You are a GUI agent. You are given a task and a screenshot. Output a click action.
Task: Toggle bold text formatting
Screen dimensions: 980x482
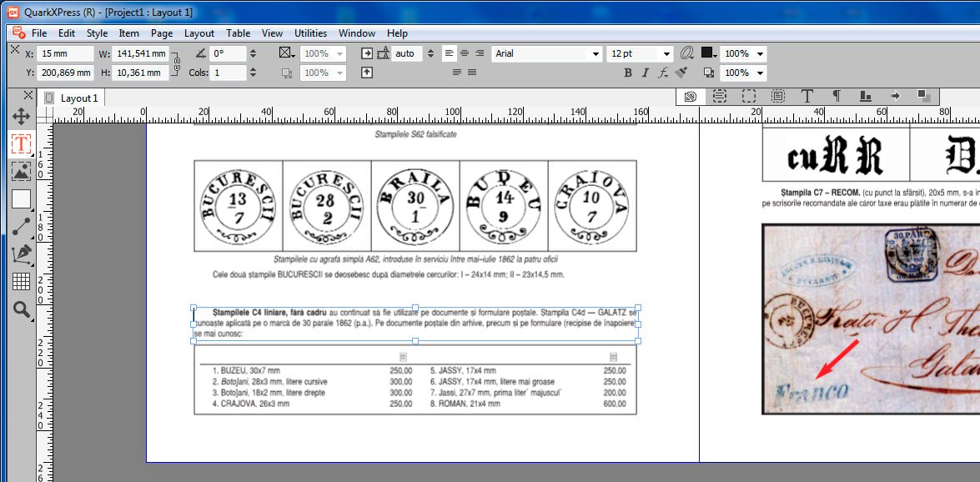(628, 73)
